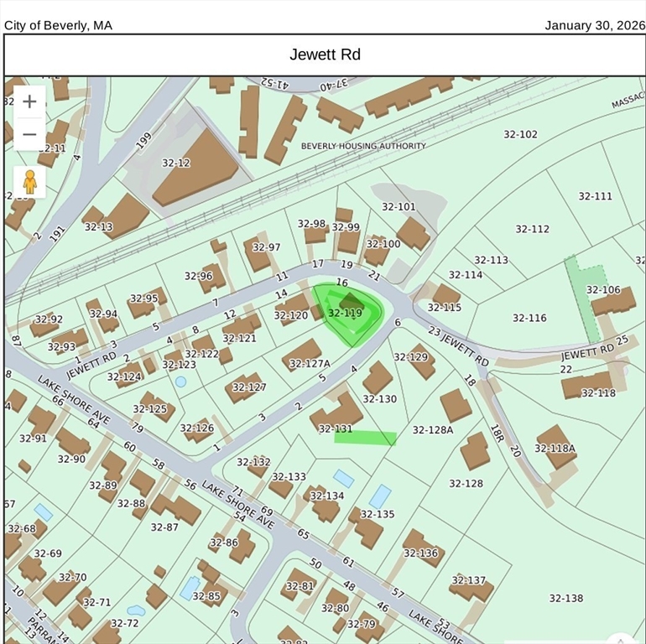The height and width of the screenshot is (644, 646).
Task: Click the zoom out minus button
Action: [x=29, y=134]
